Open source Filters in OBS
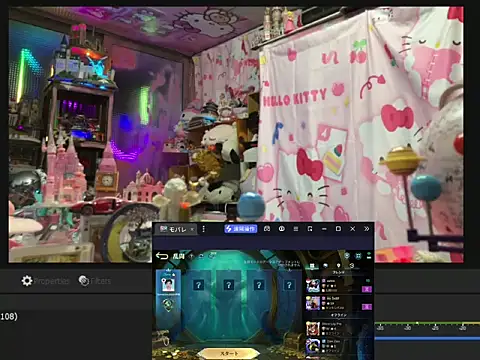This screenshot has width=480, height=360. 95,281
